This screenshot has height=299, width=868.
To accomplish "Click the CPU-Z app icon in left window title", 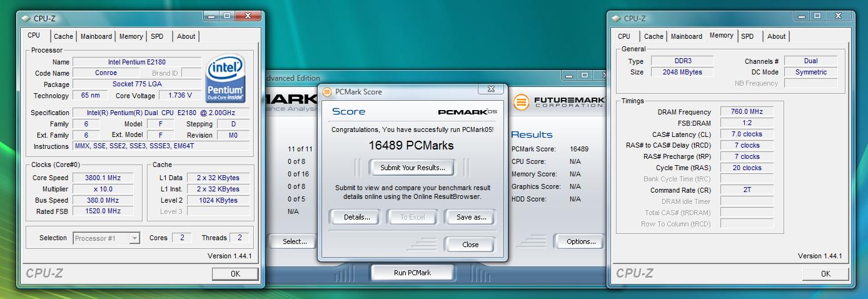I will pyautogui.click(x=26, y=19).
